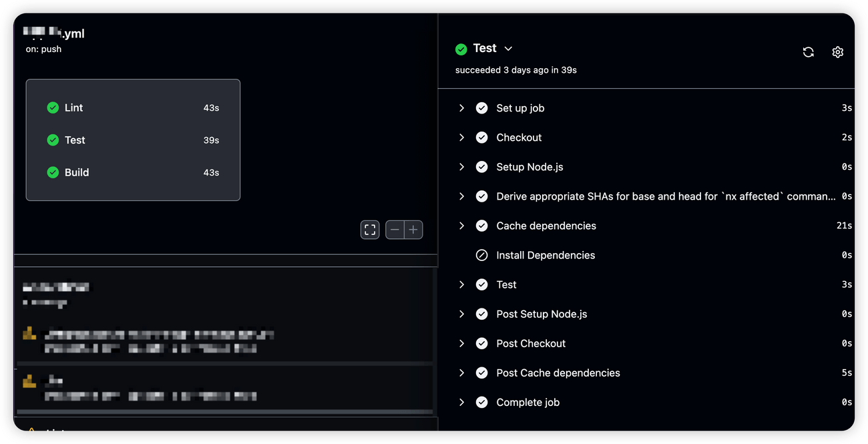Zoom in on the workflow graph

point(413,229)
